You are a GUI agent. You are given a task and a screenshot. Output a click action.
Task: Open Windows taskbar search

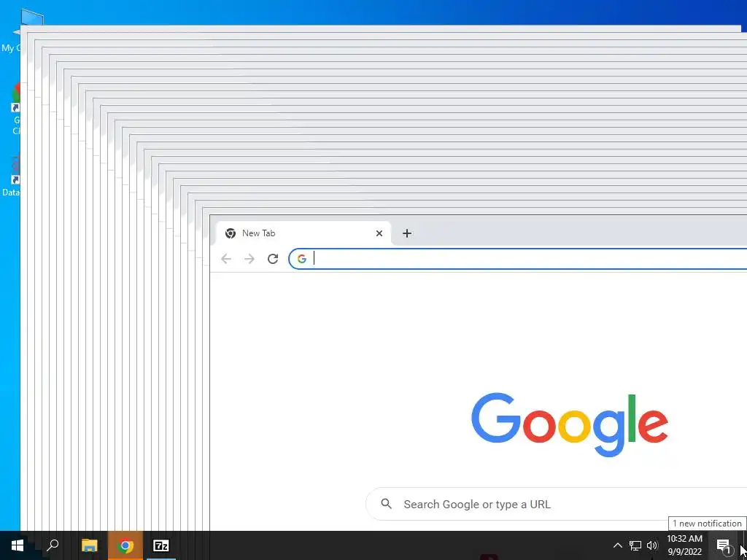pos(53,545)
